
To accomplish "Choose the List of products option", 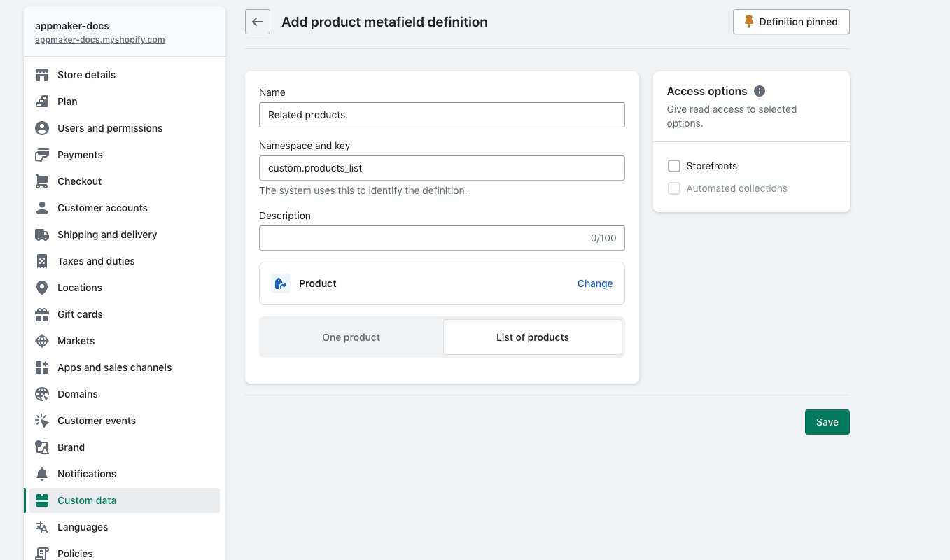I will 532,337.
